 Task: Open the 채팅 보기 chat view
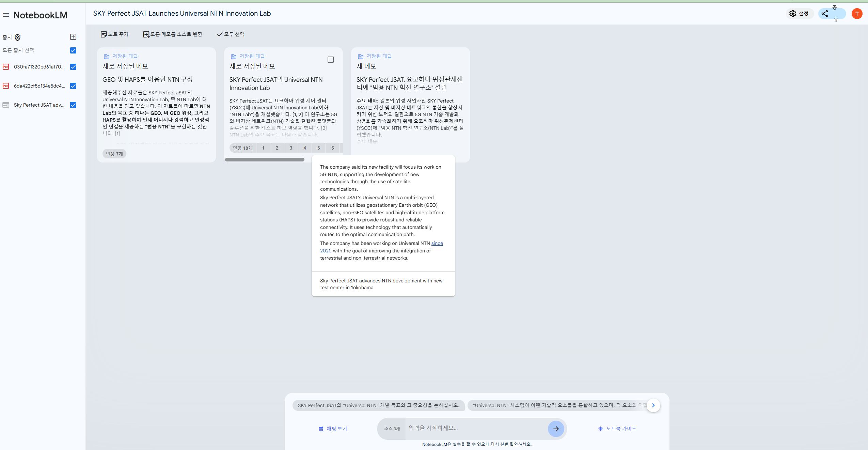pyautogui.click(x=332, y=429)
